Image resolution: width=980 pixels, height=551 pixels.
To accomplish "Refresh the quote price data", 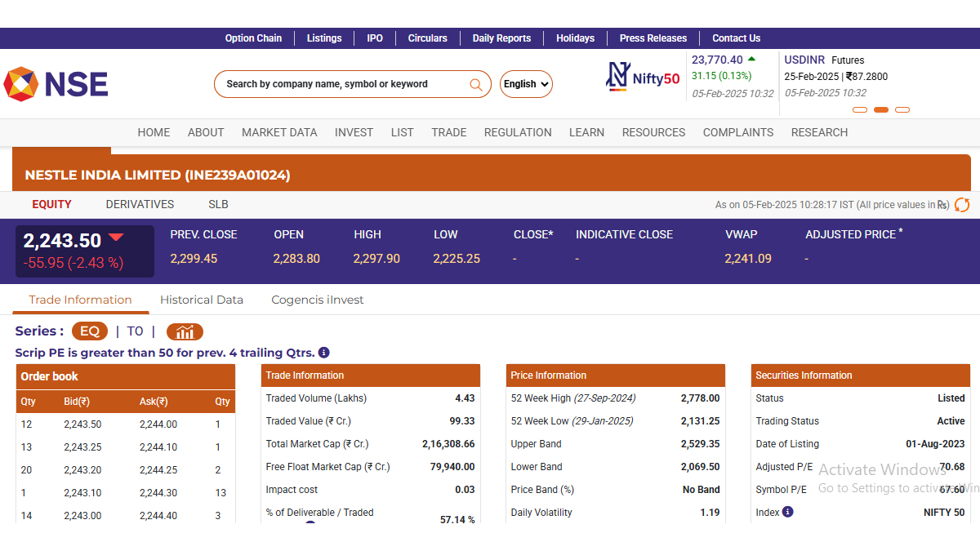I will coord(962,205).
